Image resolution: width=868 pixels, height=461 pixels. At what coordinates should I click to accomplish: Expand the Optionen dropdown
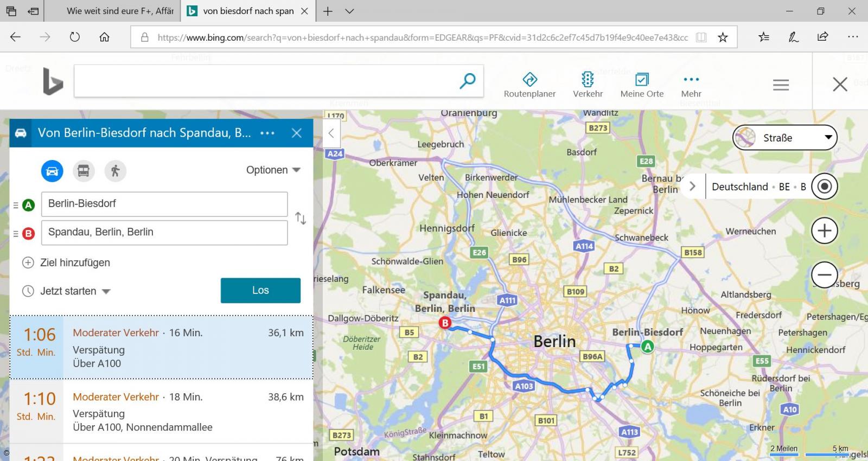273,170
